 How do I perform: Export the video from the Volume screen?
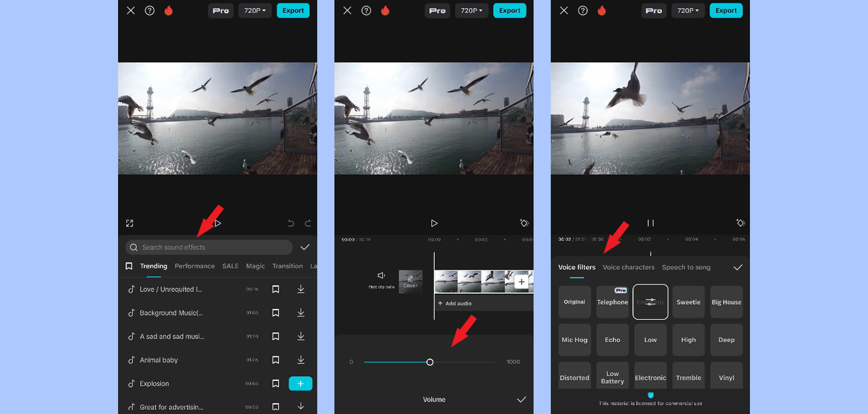(x=509, y=10)
